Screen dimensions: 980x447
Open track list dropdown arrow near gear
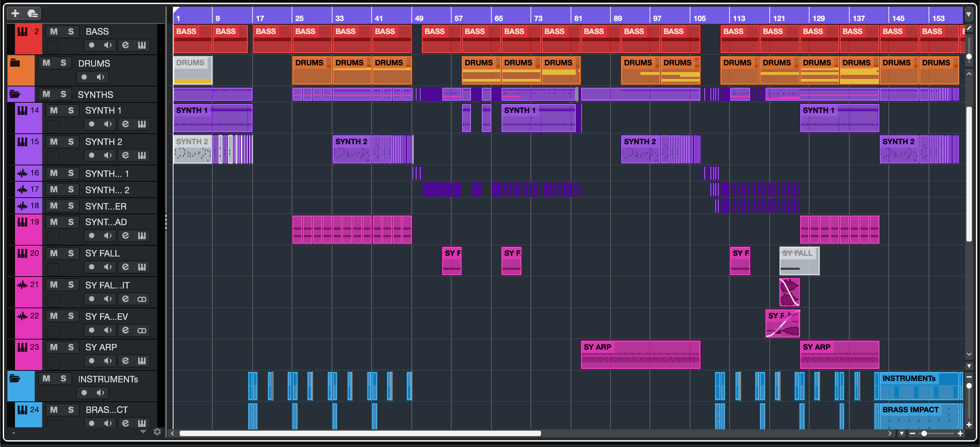[x=143, y=432]
